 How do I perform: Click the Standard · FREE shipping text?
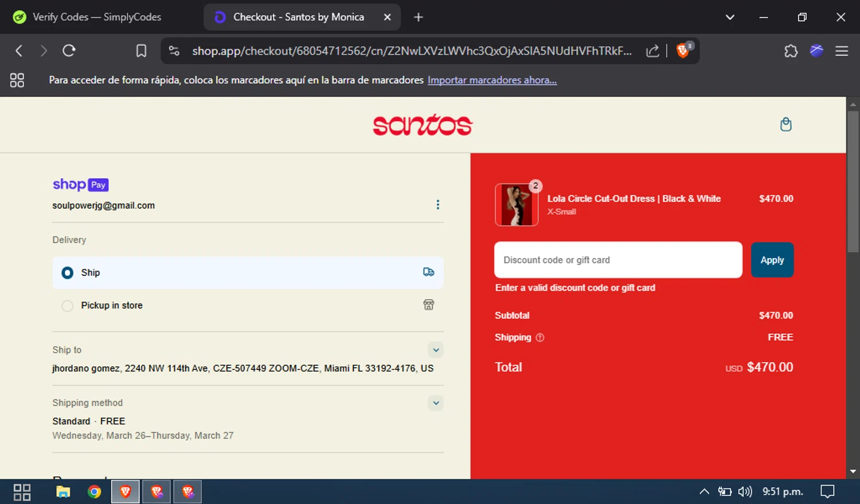pyautogui.click(x=89, y=421)
